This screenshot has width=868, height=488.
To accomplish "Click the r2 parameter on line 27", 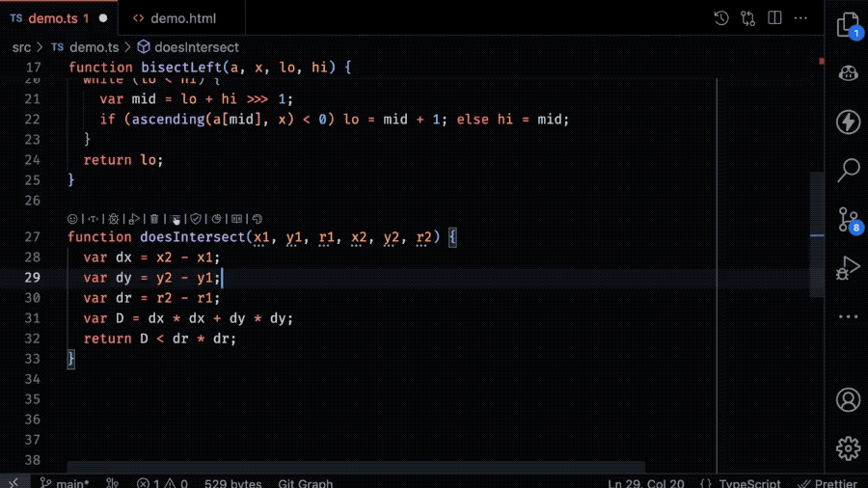I will tap(423, 237).
